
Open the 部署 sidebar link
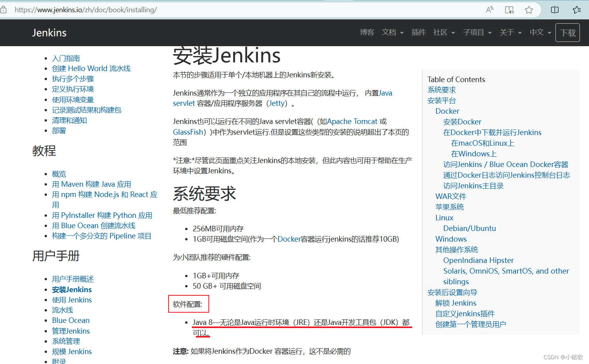point(59,131)
